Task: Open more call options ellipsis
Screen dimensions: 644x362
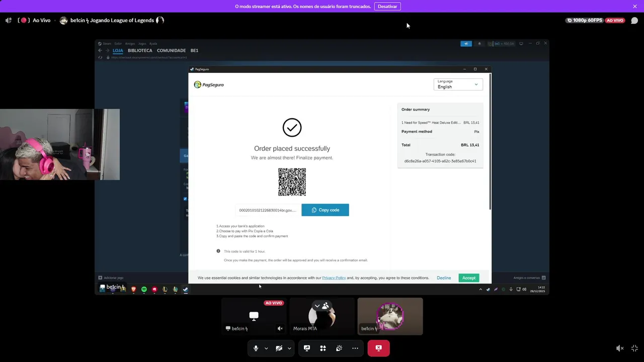Action: click(x=355, y=348)
